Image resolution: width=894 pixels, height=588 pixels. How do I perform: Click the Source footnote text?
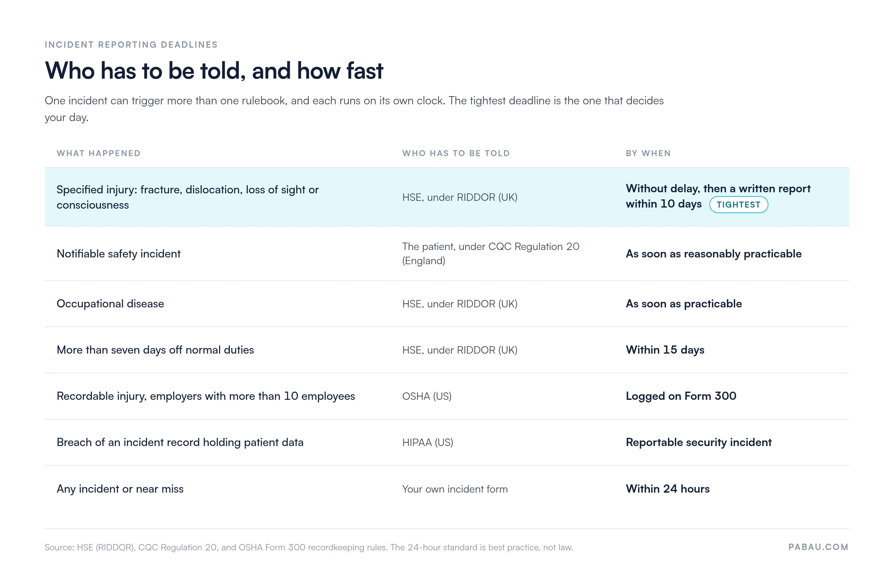click(308, 547)
